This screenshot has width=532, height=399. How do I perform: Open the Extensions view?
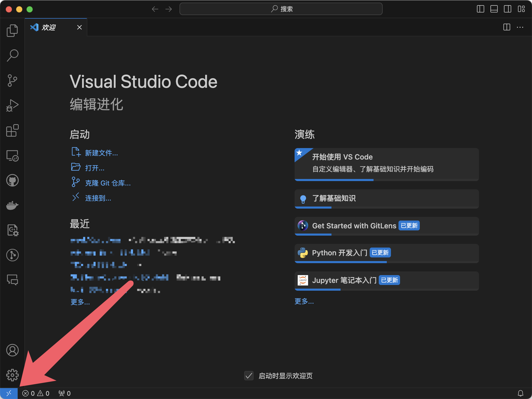click(12, 130)
